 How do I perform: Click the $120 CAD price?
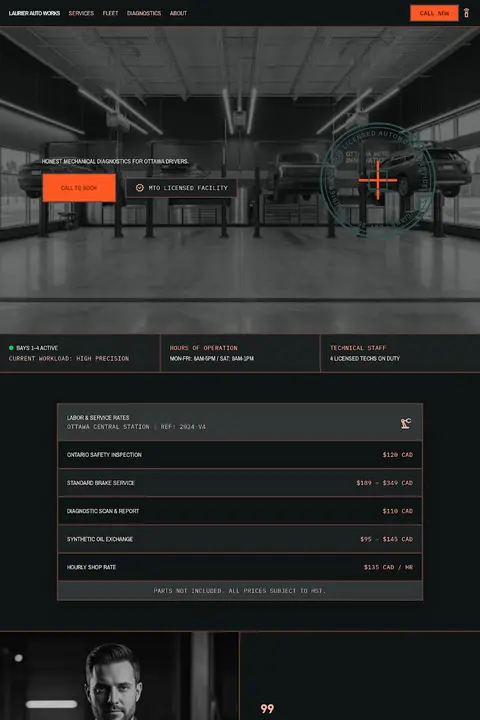pyautogui.click(x=398, y=455)
